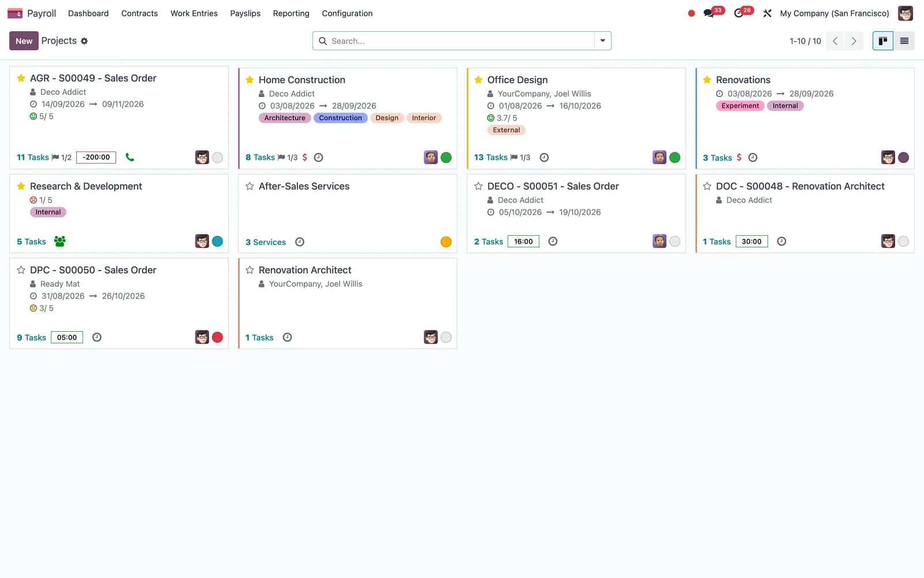The width and height of the screenshot is (924, 578).
Task: Open company switcher My Company (San Francisco)
Action: pos(834,13)
